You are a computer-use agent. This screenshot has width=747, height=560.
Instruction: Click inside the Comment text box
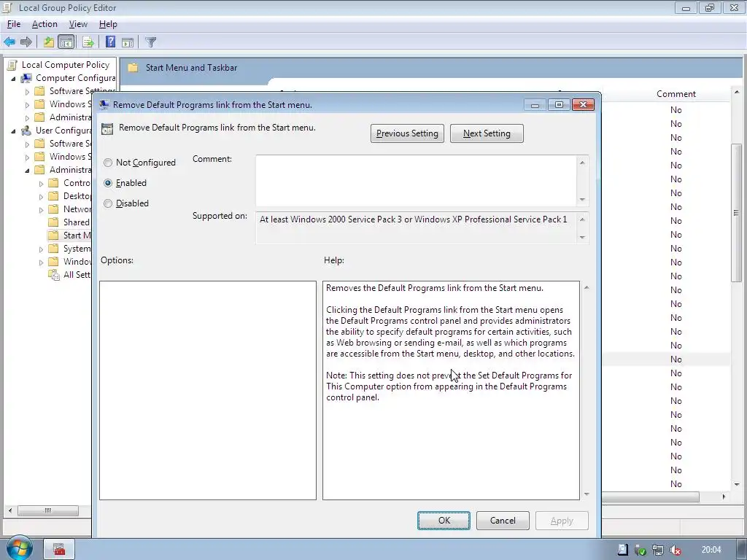[x=417, y=181]
